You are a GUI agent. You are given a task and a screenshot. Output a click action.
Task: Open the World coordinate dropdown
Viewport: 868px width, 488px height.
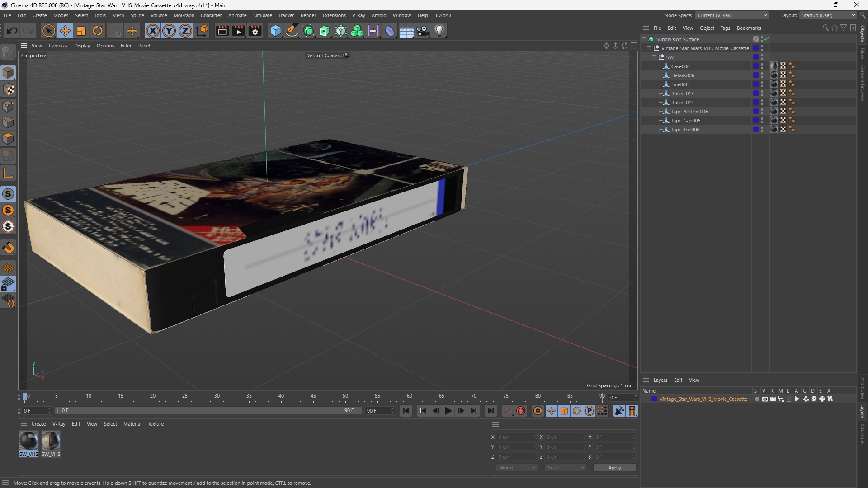tap(517, 468)
